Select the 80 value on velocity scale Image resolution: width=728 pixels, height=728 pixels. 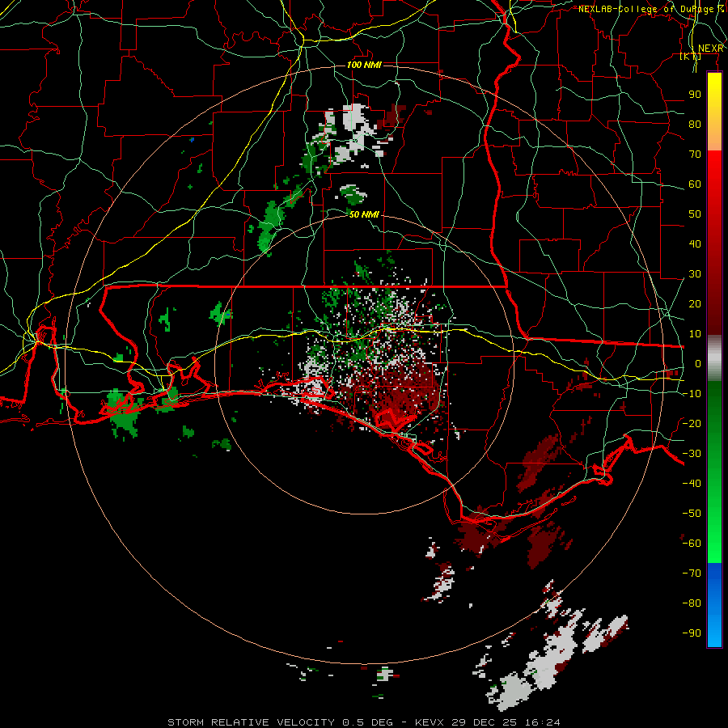coord(695,124)
